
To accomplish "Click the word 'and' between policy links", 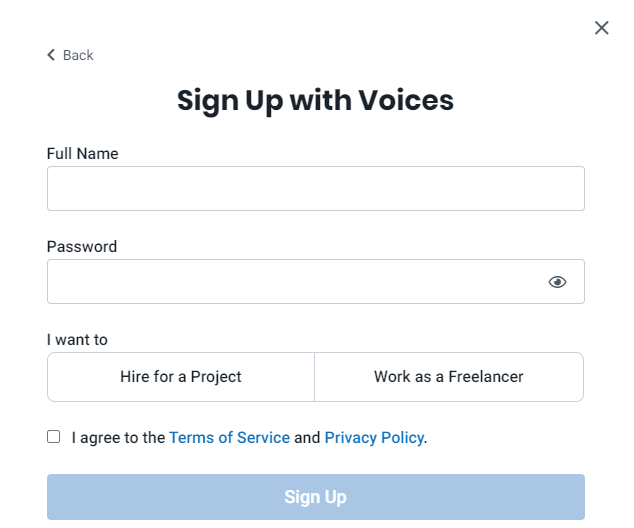I will 307,437.
